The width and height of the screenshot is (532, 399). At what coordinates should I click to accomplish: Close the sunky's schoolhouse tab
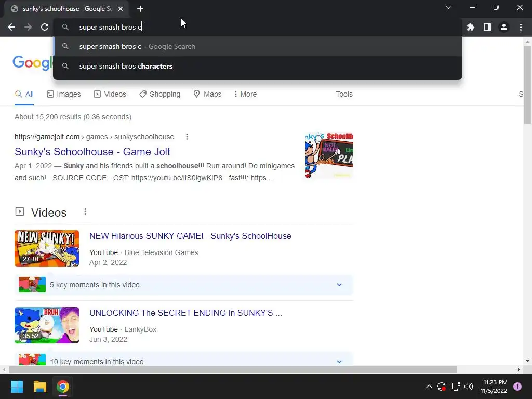121,9
